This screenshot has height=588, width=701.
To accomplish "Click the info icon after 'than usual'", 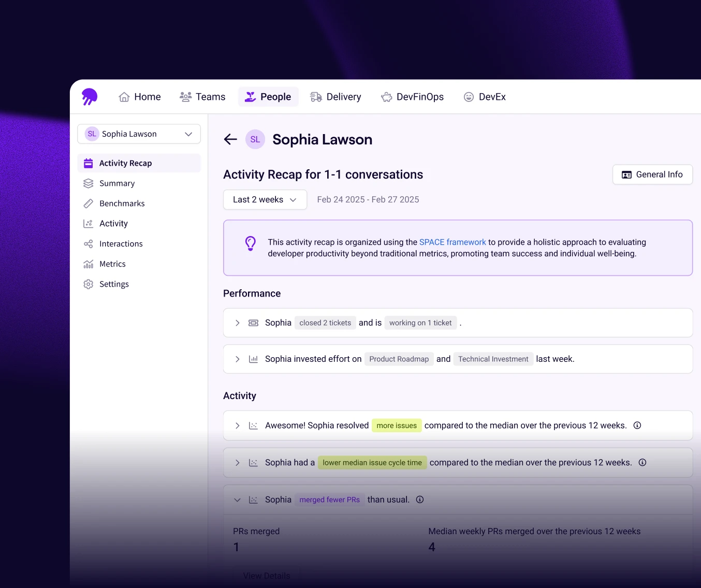I will click(420, 499).
